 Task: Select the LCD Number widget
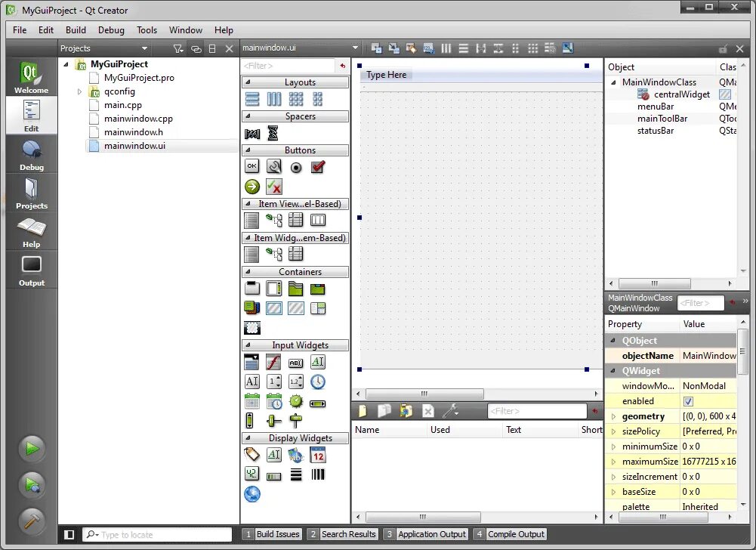(251, 474)
